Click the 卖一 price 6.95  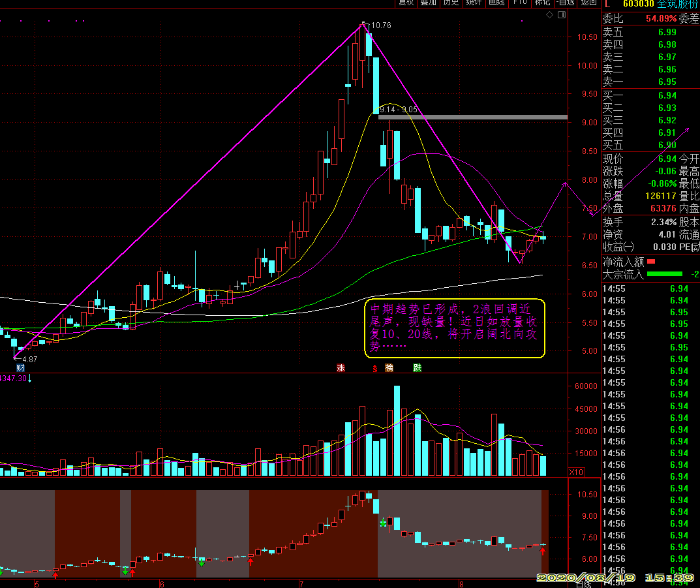click(x=667, y=82)
